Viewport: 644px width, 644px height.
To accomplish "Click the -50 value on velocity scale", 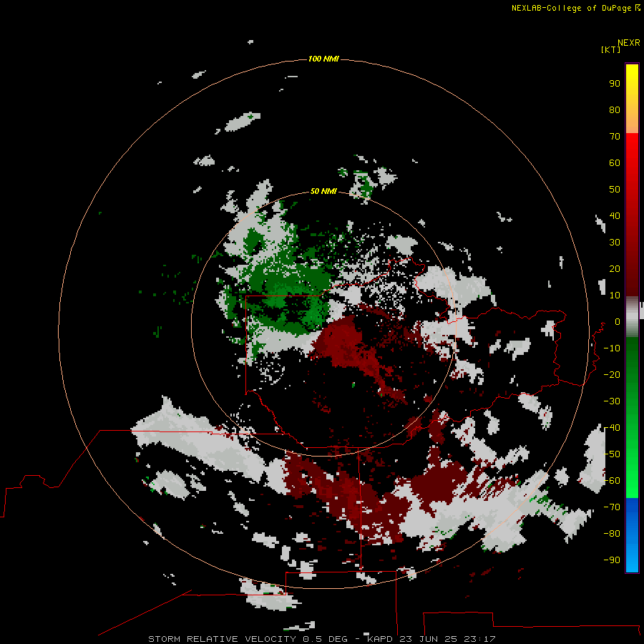I will pyautogui.click(x=612, y=454).
